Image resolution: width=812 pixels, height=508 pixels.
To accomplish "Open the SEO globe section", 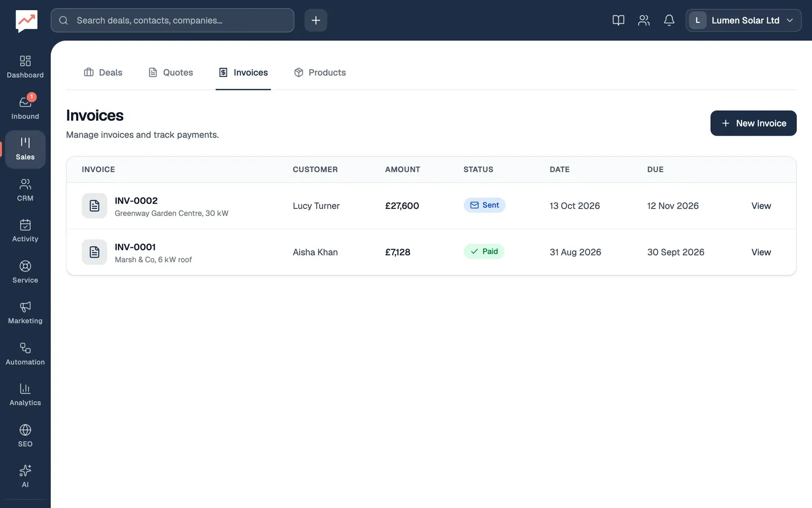I will click(x=25, y=436).
